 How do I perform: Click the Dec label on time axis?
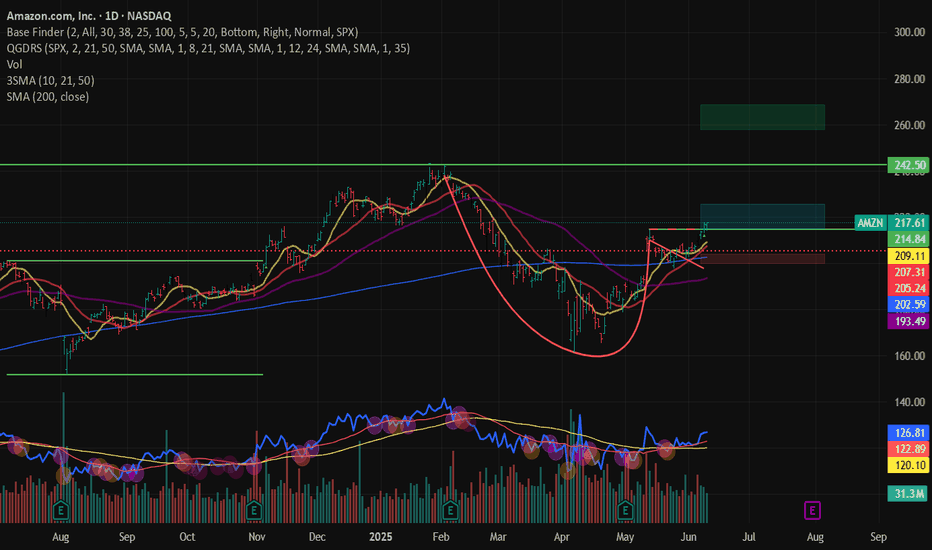pyautogui.click(x=317, y=537)
